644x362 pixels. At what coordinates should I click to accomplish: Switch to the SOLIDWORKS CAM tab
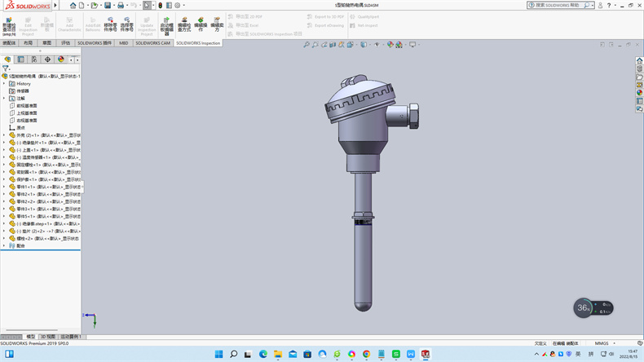coord(153,43)
